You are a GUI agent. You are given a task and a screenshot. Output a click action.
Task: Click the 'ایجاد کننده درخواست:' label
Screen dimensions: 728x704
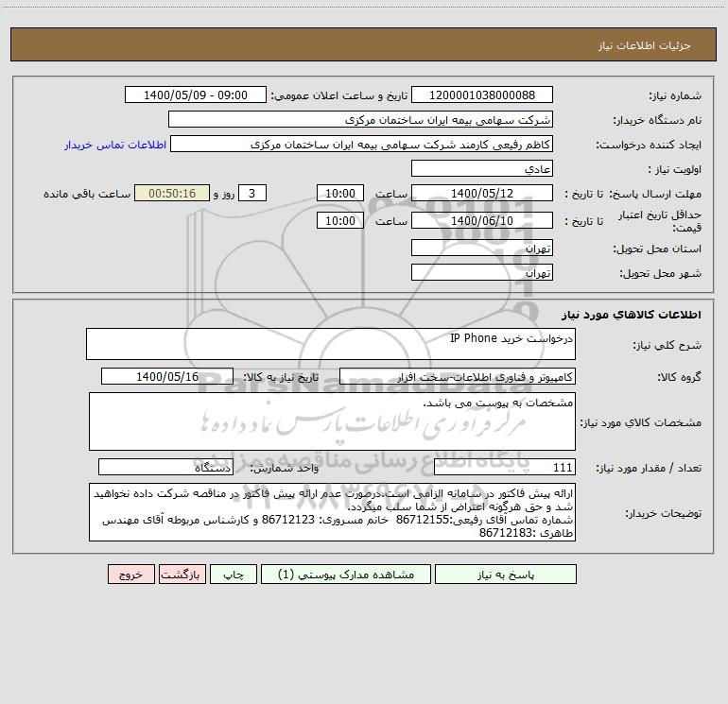[649, 146]
